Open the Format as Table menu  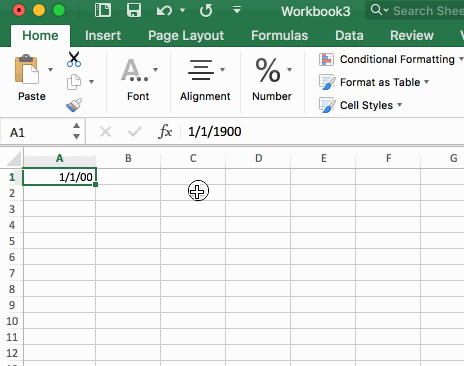374,82
